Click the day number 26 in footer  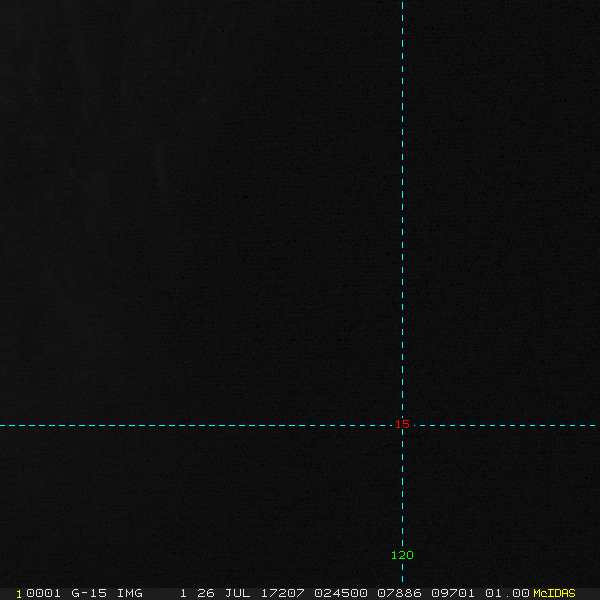pyautogui.click(x=205, y=593)
